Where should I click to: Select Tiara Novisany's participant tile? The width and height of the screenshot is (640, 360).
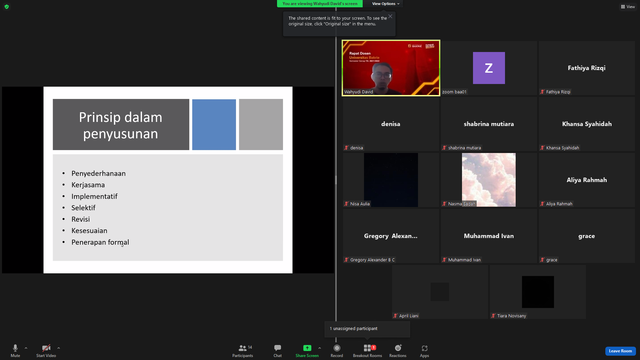pyautogui.click(x=538, y=292)
